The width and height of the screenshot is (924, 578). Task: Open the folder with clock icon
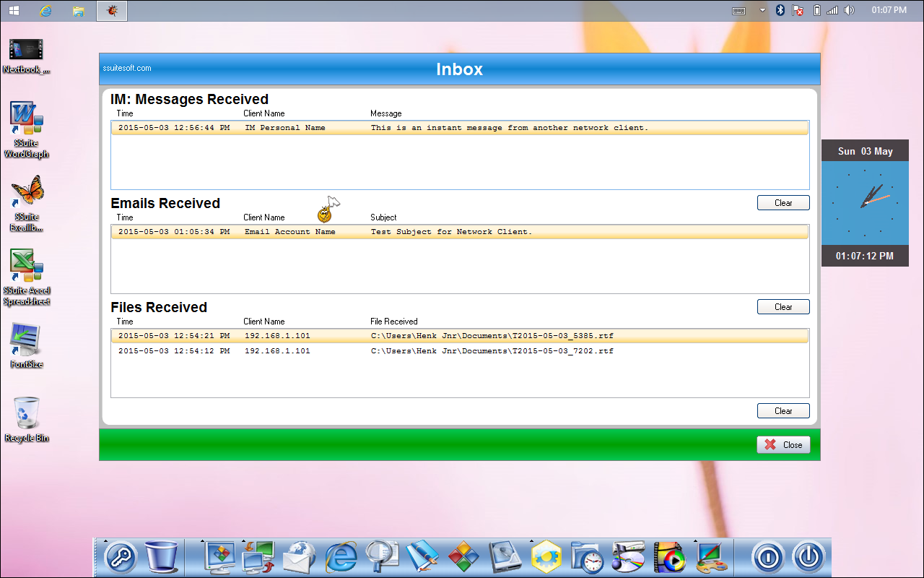(587, 557)
